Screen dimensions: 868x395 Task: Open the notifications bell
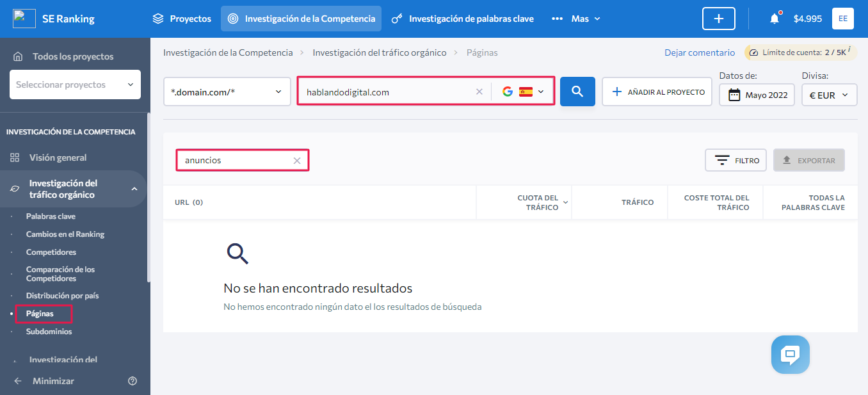(x=775, y=19)
